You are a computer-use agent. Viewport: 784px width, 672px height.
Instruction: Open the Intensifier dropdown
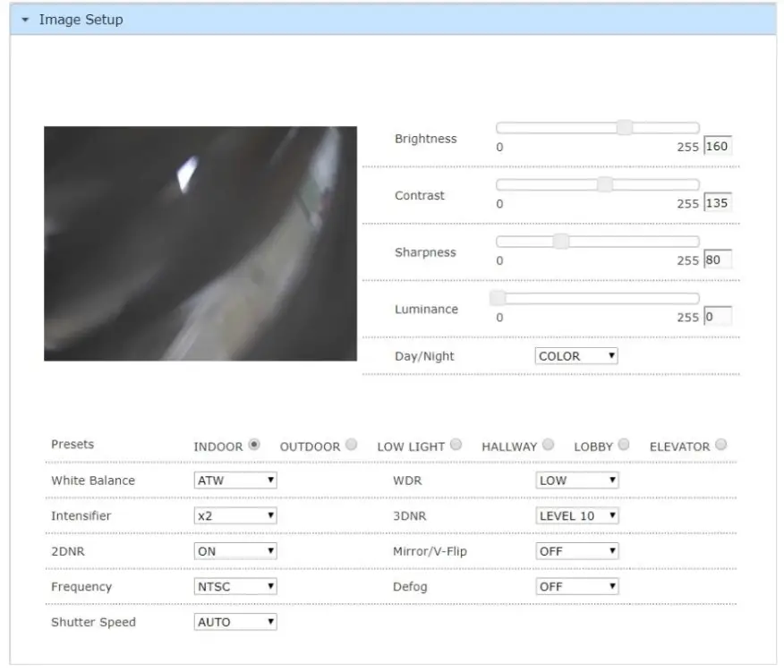coord(234,515)
